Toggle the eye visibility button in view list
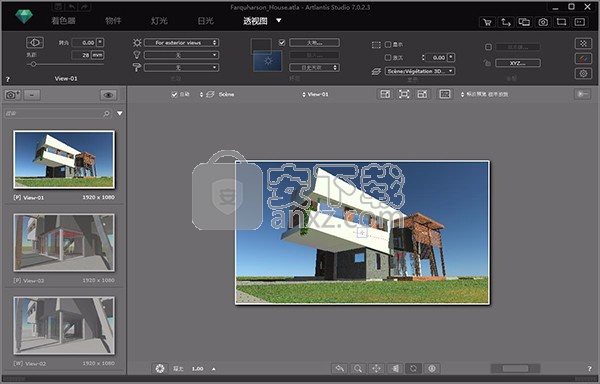This screenshot has height=384, width=600. tap(108, 95)
